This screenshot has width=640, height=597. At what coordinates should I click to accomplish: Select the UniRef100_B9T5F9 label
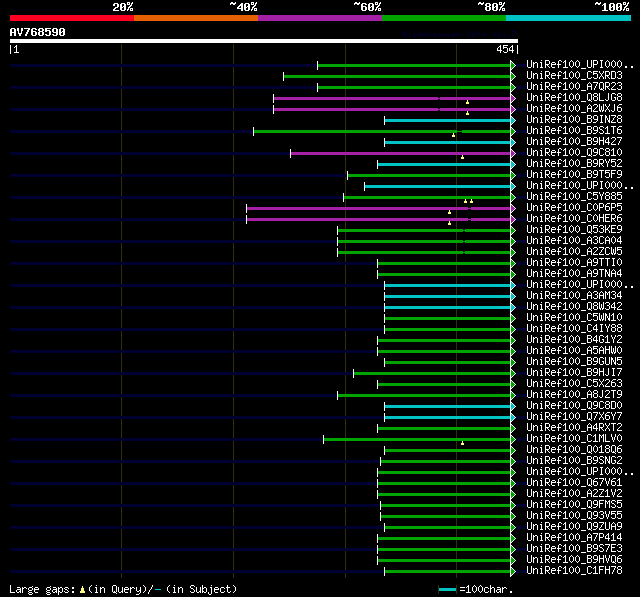click(574, 175)
